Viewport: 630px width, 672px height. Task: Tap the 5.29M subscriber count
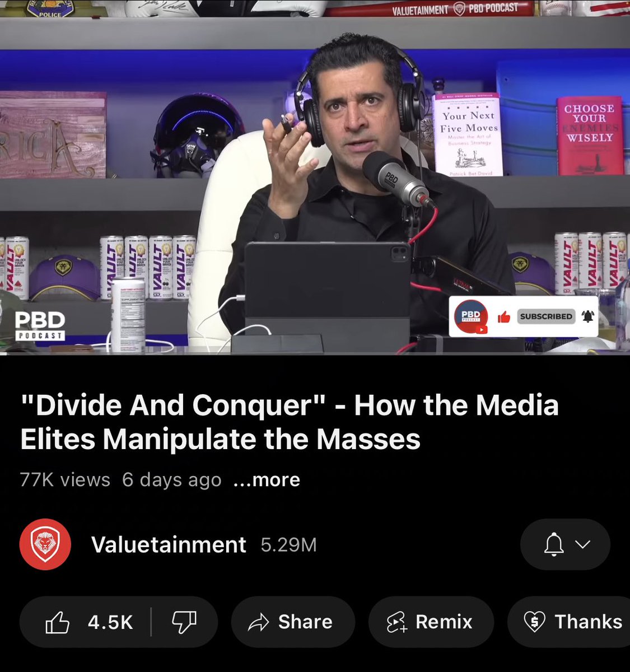(x=289, y=544)
